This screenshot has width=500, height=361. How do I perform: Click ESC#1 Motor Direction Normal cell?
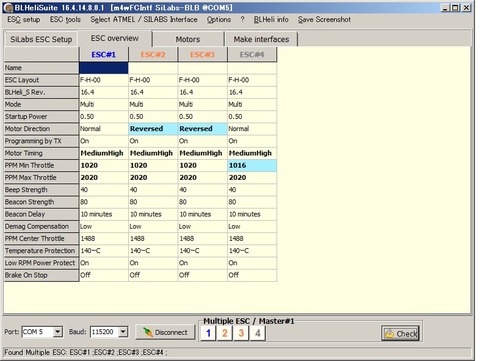point(104,129)
